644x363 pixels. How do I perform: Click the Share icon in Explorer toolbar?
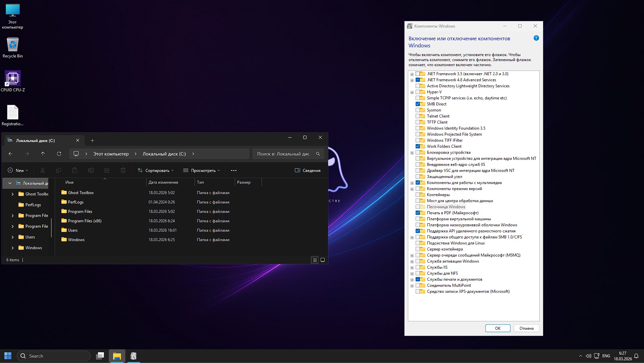[x=107, y=170]
